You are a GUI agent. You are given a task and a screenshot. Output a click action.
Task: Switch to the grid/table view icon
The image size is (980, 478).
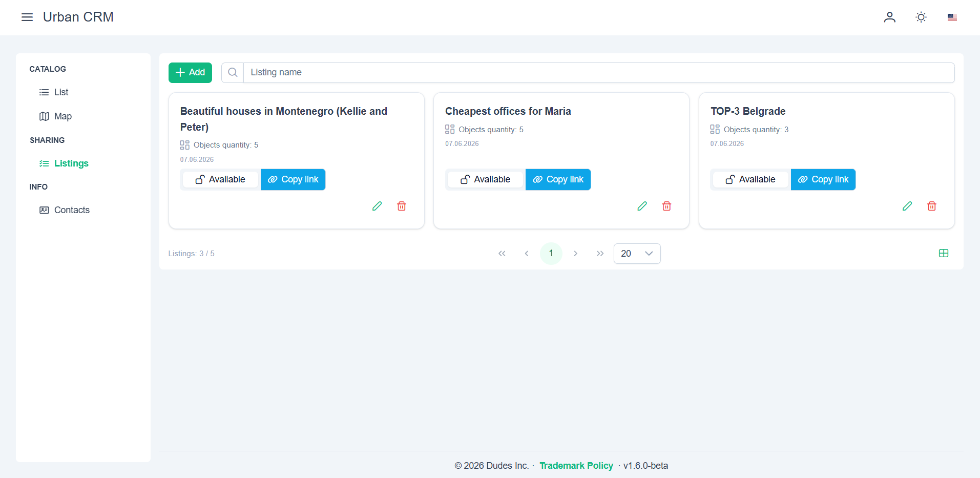[x=944, y=253]
